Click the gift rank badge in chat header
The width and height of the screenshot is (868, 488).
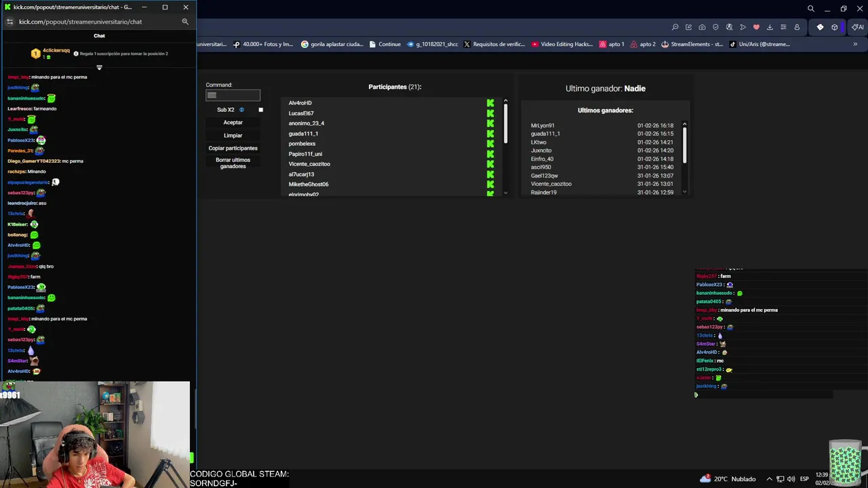pos(35,54)
